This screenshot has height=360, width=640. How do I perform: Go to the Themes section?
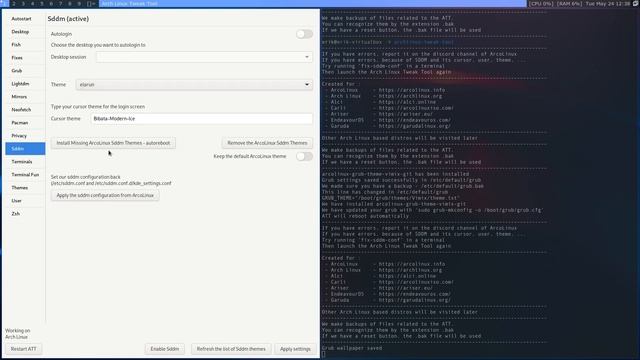tap(25, 188)
